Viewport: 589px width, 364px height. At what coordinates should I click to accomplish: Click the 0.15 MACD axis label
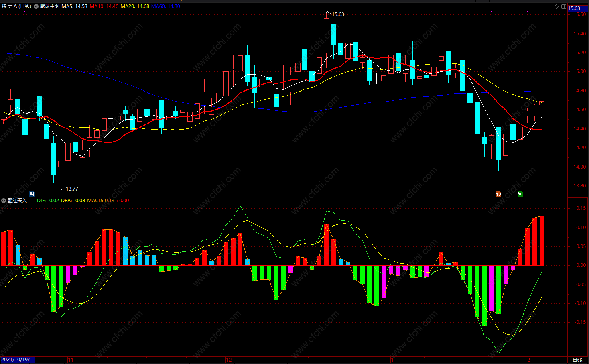click(x=581, y=208)
